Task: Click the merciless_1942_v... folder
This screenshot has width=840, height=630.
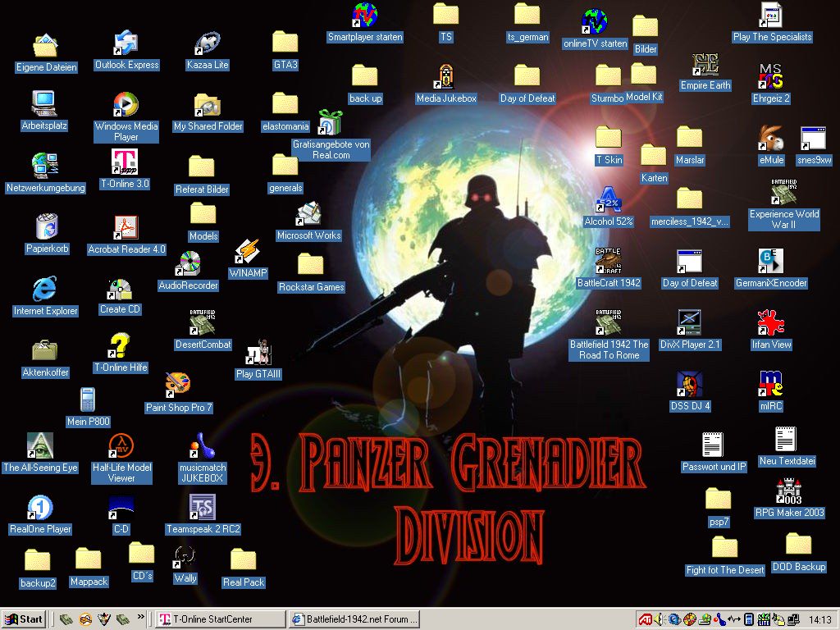Action: [x=689, y=199]
